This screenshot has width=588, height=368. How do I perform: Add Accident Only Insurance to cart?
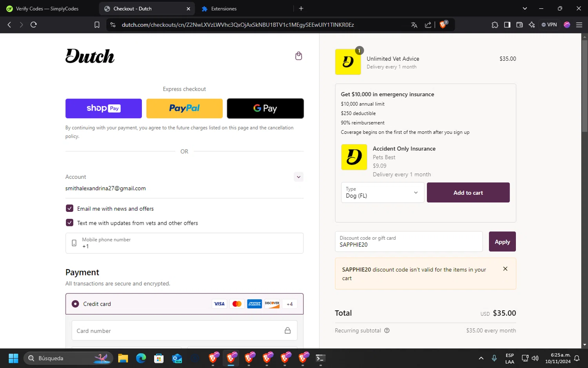[x=468, y=193]
